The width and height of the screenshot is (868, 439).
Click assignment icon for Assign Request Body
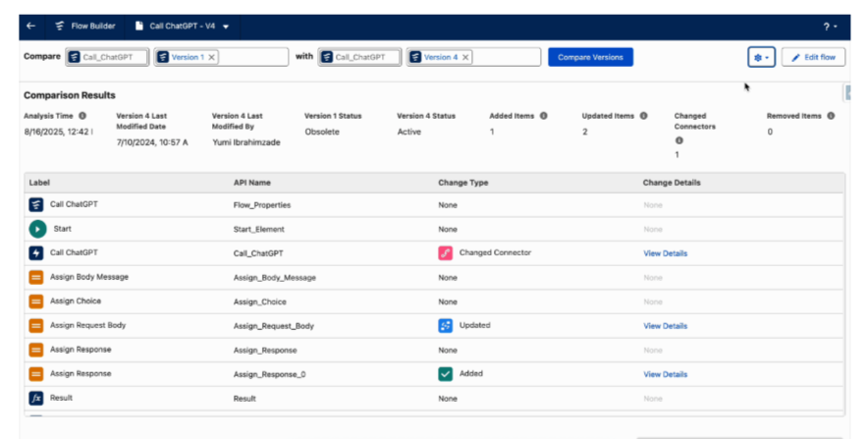click(x=36, y=325)
